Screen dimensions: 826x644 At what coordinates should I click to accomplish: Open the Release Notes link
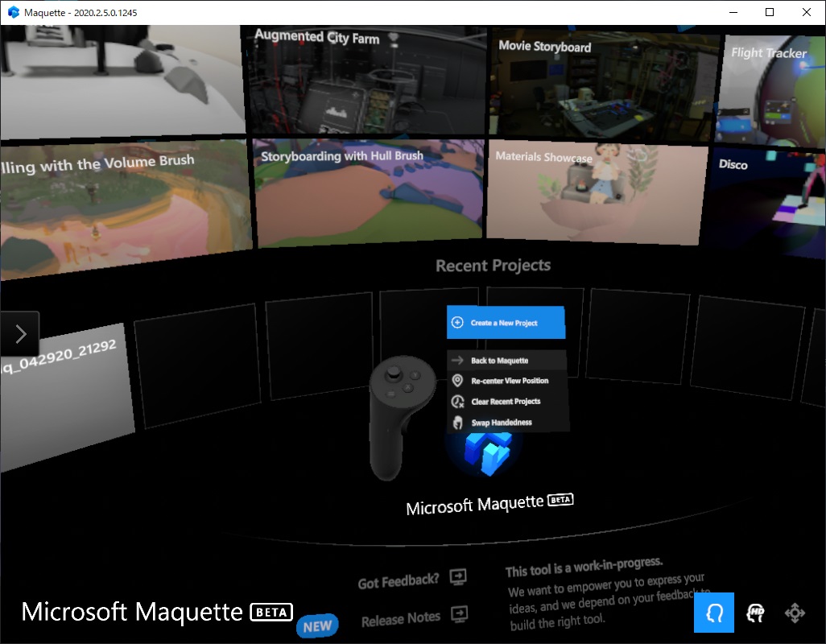click(x=400, y=619)
